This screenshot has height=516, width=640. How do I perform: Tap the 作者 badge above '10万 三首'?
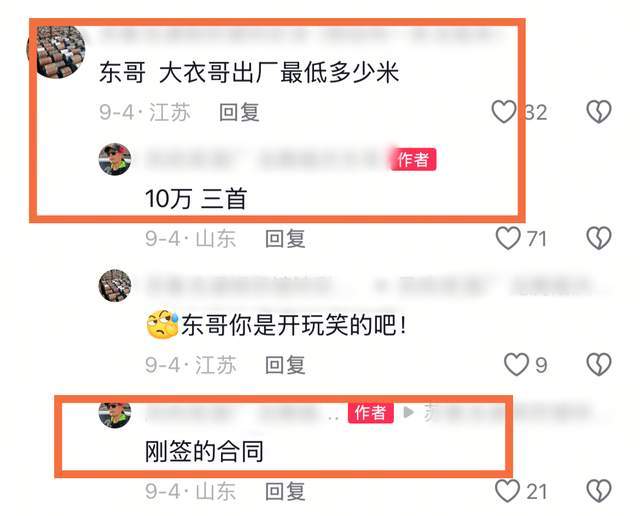pyautogui.click(x=413, y=159)
